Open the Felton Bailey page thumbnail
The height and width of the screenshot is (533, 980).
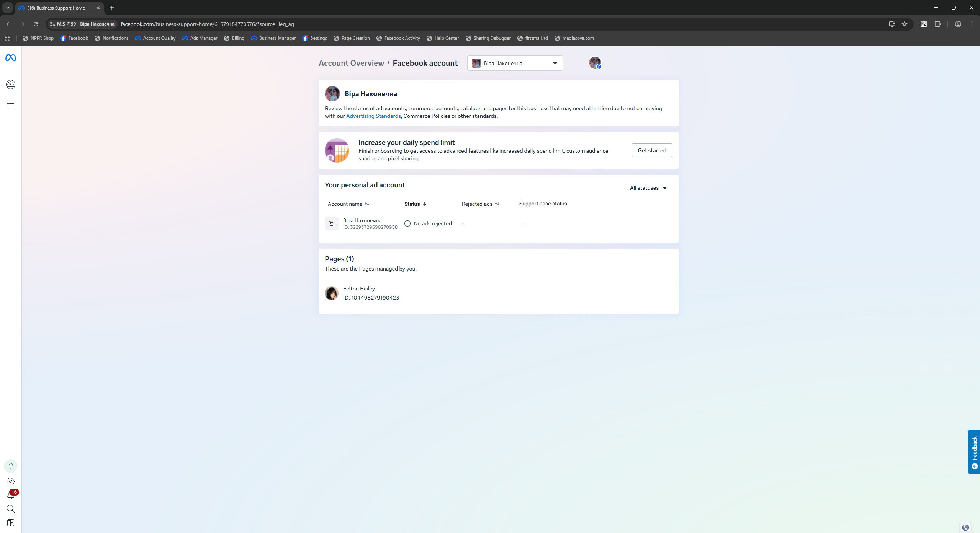332,293
